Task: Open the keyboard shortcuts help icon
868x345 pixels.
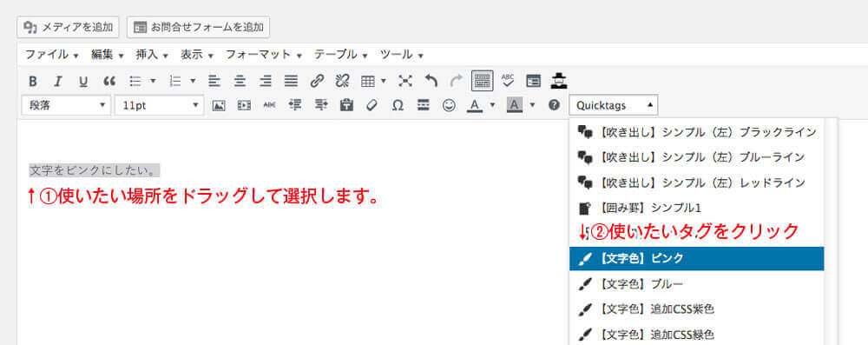Action: tap(554, 105)
